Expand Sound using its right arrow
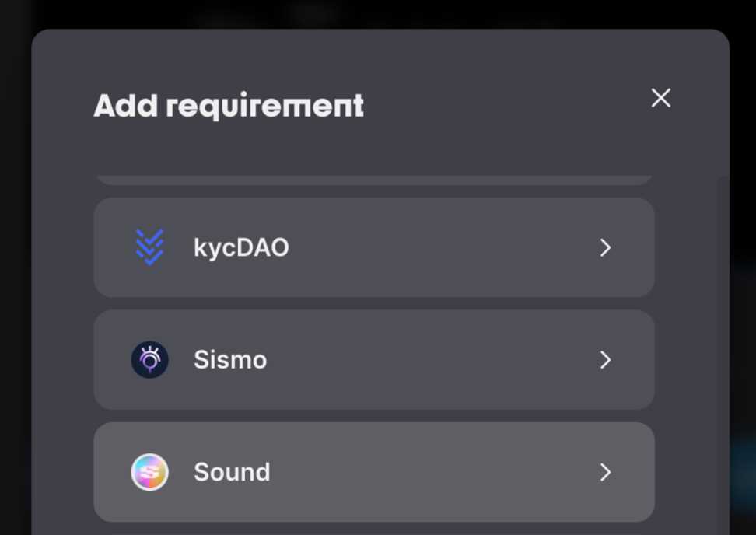This screenshot has width=756, height=535. [605, 472]
